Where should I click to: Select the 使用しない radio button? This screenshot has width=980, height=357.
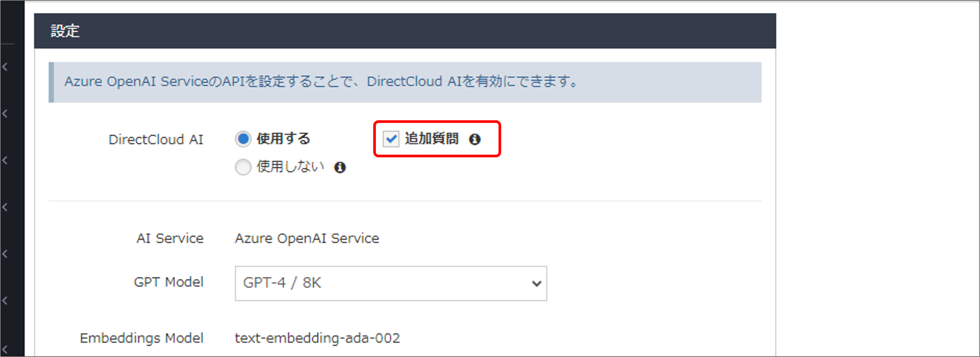pyautogui.click(x=243, y=167)
